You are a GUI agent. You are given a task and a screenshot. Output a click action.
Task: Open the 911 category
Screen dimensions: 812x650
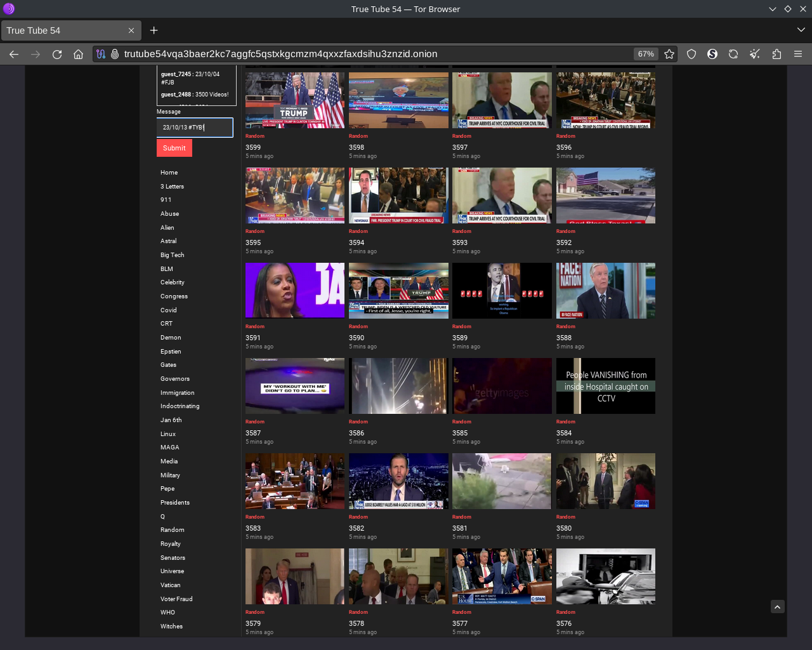coord(166,200)
